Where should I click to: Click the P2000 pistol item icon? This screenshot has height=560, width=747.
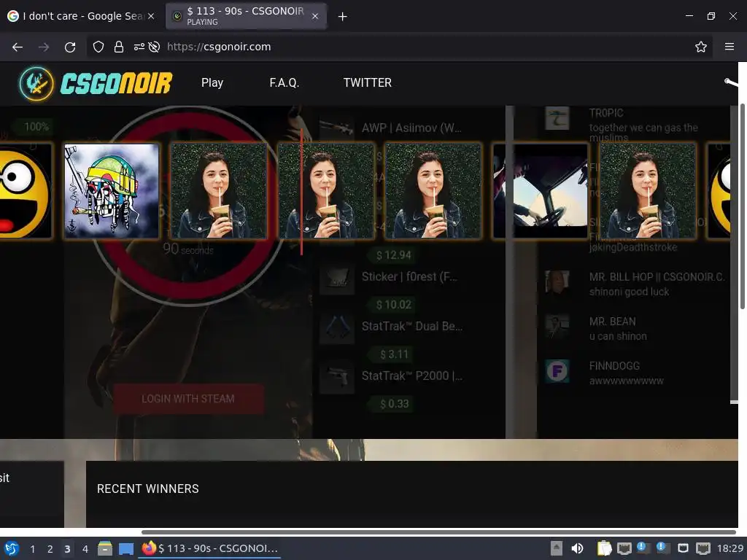[x=337, y=376]
